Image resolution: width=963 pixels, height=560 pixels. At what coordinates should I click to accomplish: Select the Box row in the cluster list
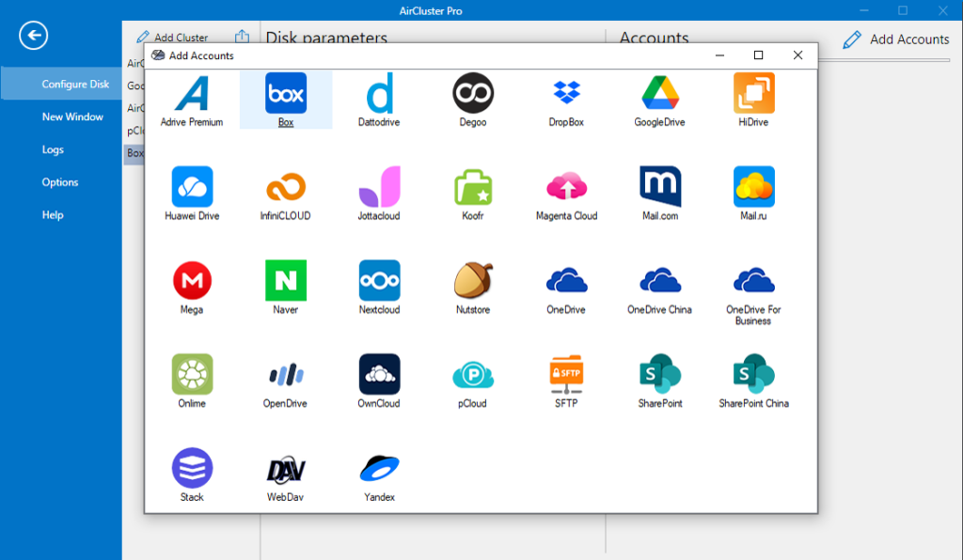tap(134, 153)
